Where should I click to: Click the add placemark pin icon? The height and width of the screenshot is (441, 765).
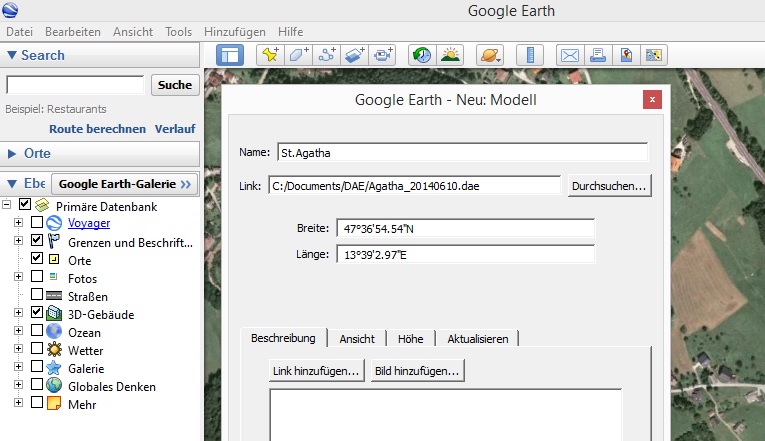(269, 55)
